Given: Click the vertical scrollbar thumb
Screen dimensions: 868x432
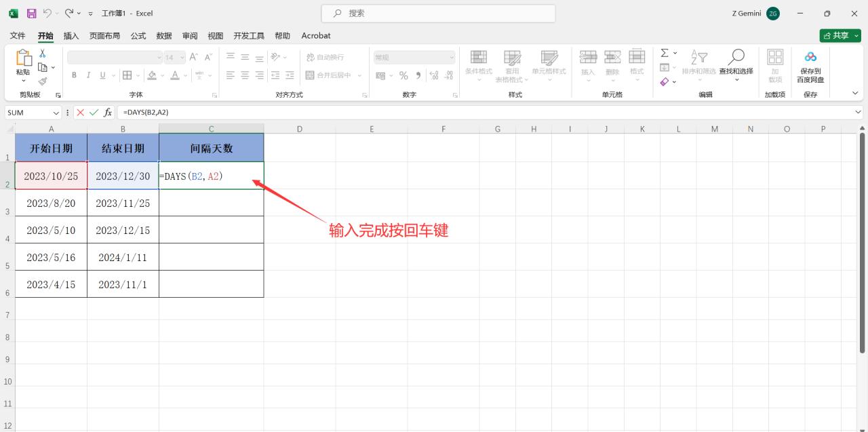Looking at the screenshot, I should (x=863, y=244).
